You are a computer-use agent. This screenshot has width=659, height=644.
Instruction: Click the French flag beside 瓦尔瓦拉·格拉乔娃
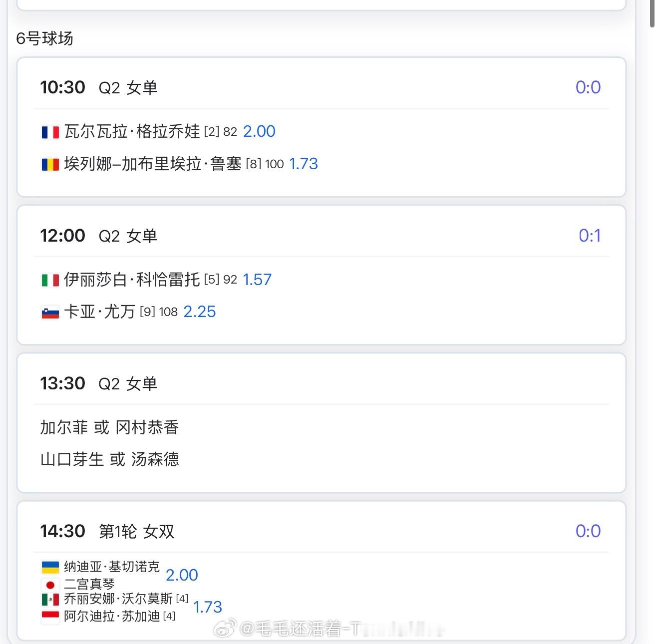(x=50, y=132)
